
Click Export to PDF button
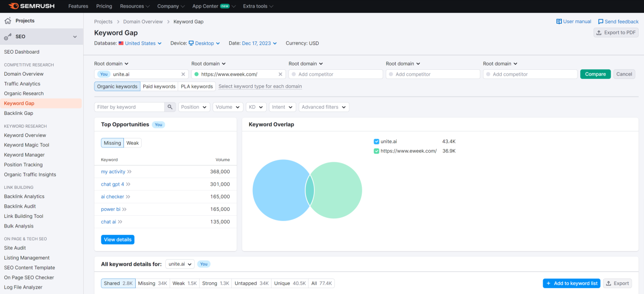(616, 33)
